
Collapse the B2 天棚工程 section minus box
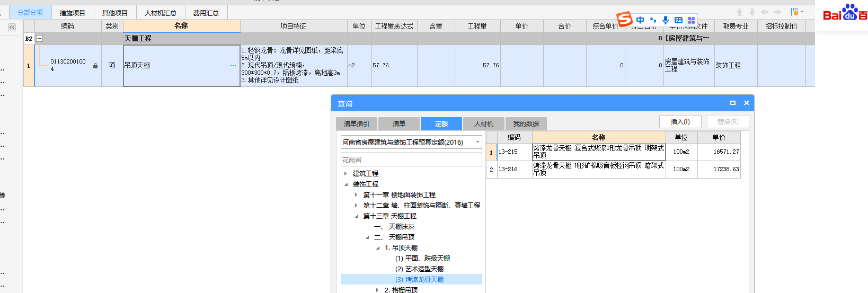pos(40,39)
